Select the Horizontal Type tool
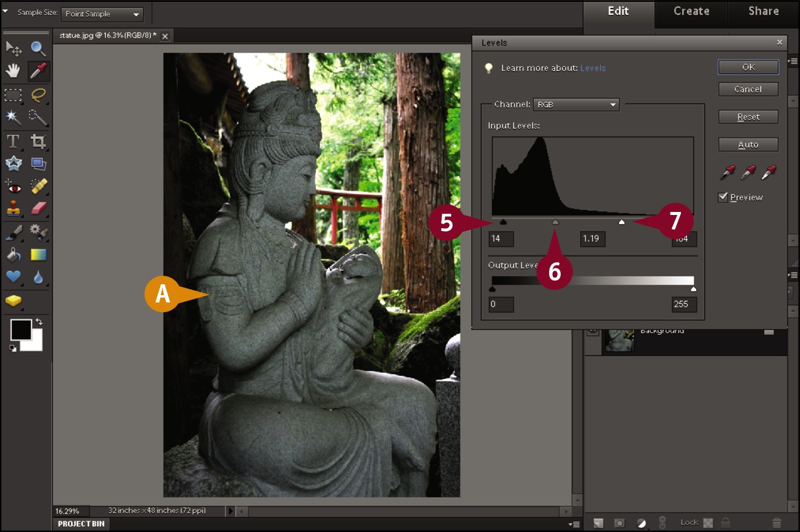The image size is (800, 532). tap(13, 142)
